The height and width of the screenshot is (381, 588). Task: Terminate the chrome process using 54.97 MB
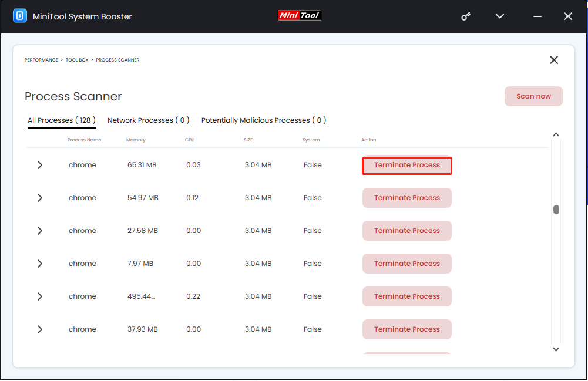pyautogui.click(x=407, y=198)
